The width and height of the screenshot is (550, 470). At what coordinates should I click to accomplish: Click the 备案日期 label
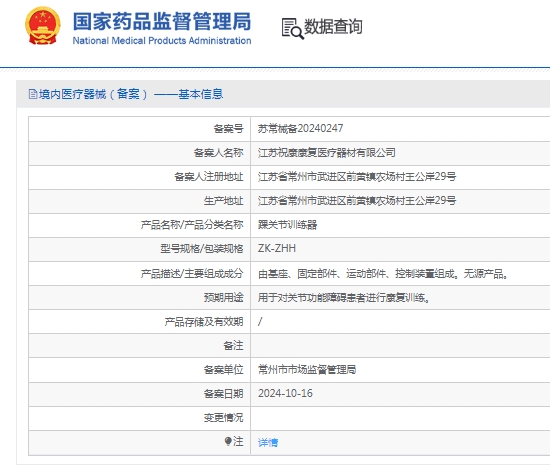coord(223,394)
